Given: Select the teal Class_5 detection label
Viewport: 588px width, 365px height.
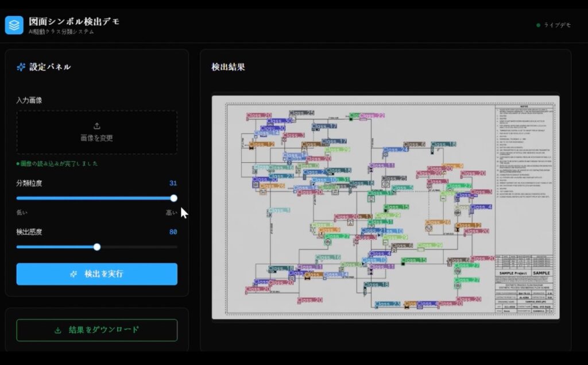Looking at the screenshot, I should [402, 187].
